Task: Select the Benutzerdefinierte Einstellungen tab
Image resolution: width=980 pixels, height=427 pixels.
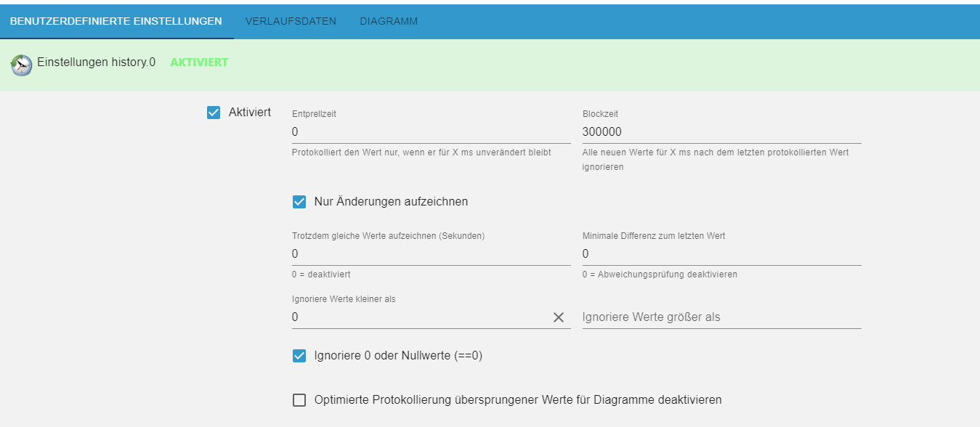Action: tap(116, 21)
